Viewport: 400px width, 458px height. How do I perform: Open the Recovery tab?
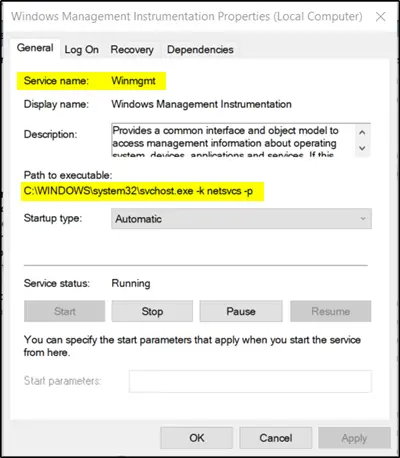[x=132, y=50]
